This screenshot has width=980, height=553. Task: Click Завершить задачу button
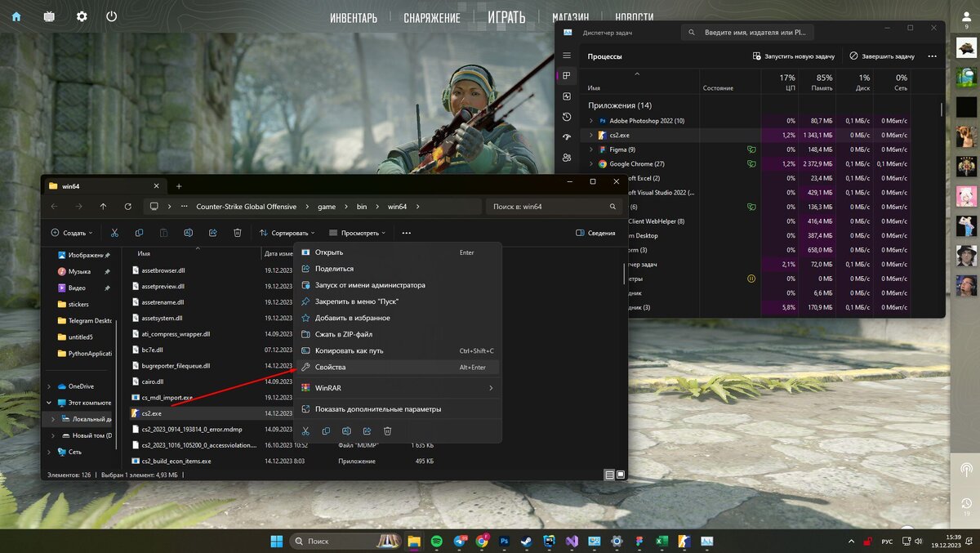tap(882, 56)
